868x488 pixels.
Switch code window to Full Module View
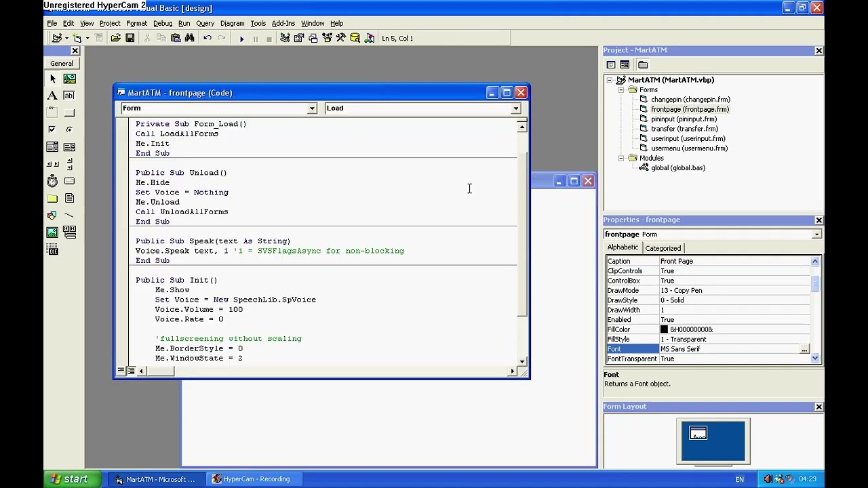(x=131, y=371)
